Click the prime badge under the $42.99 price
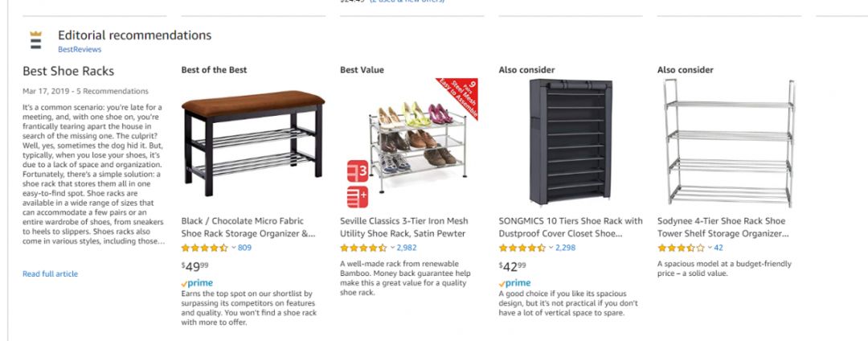 514,283
